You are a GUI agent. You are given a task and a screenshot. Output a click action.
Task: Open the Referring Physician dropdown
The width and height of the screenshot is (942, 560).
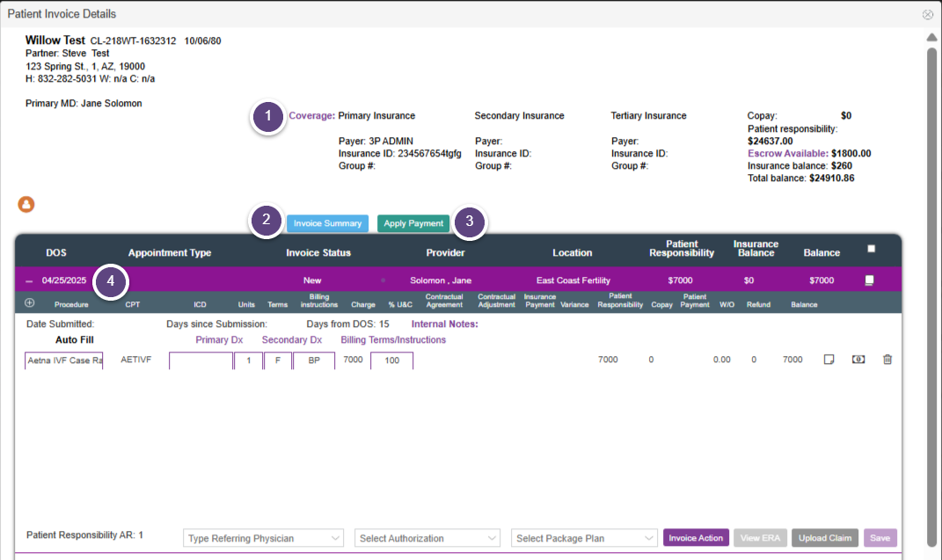coord(264,538)
